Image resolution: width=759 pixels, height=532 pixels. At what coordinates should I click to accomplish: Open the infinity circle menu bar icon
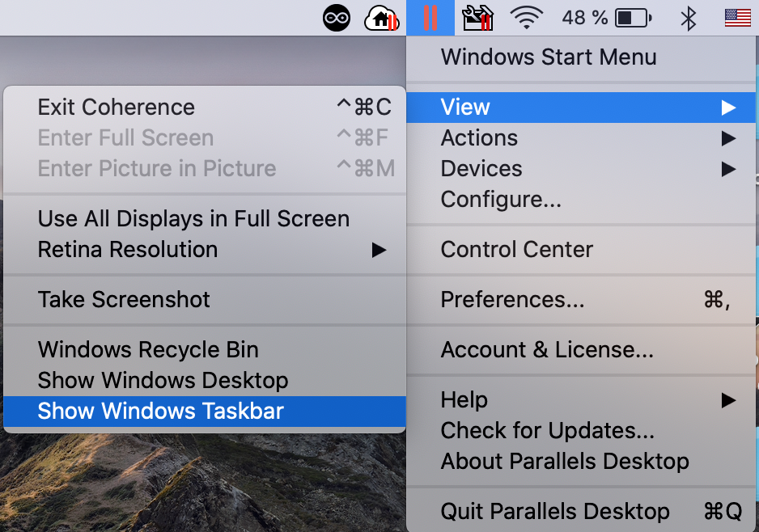[x=337, y=18]
